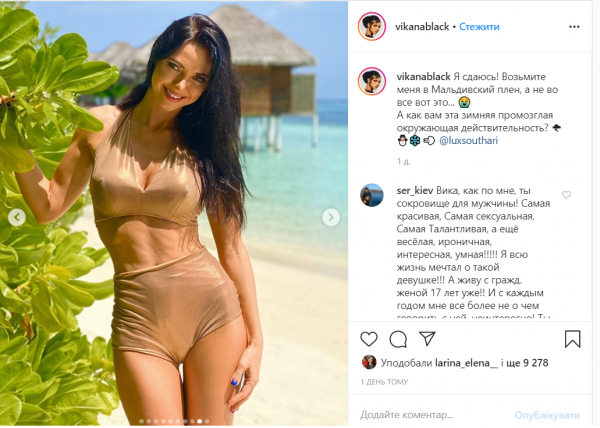The height and width of the screenshot is (428, 600).
Task: Select the highlighted carousel indicator dot
Action: click(x=199, y=421)
